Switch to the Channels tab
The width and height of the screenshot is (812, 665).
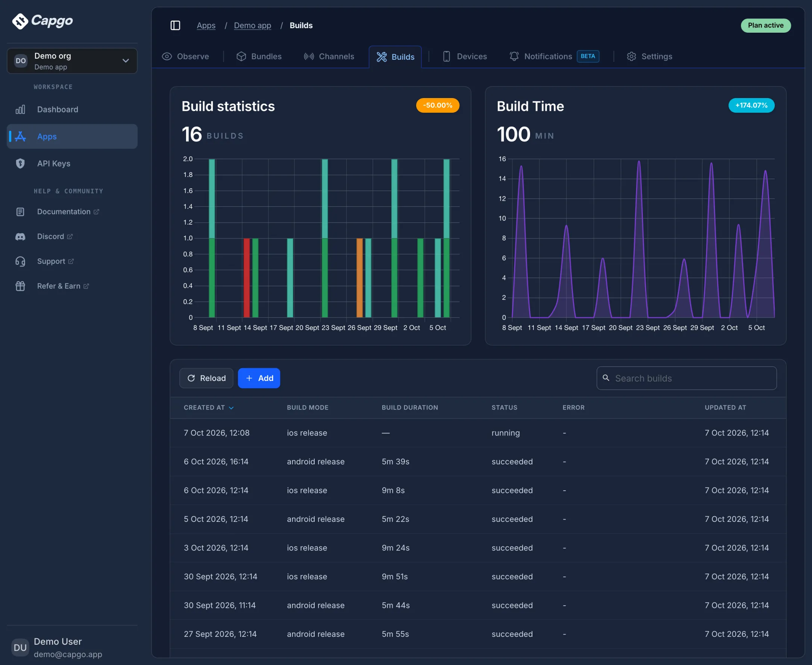coord(329,57)
